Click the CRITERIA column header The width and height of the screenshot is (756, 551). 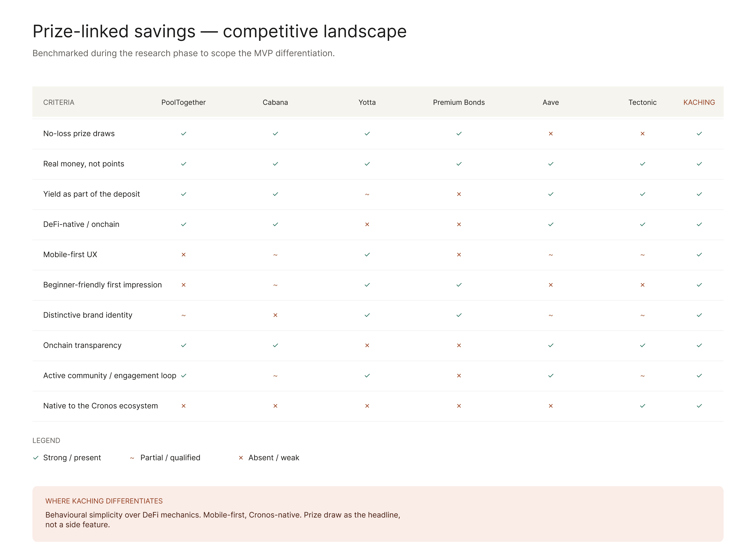59,102
